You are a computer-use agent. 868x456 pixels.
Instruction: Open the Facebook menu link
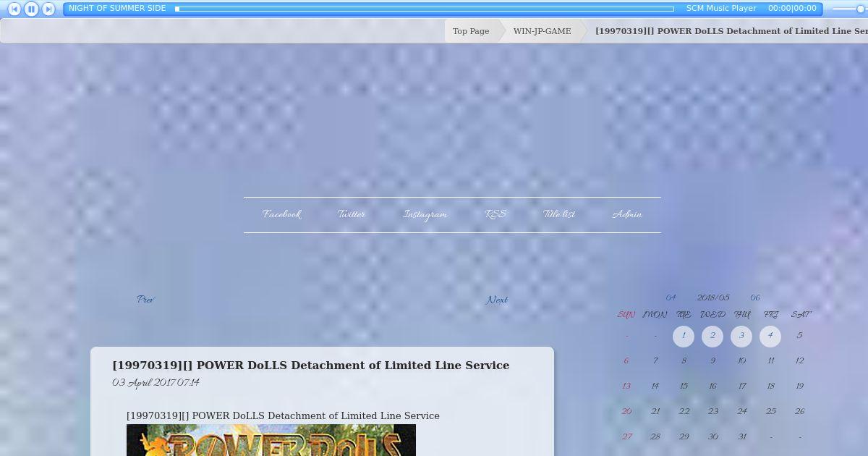click(x=281, y=214)
